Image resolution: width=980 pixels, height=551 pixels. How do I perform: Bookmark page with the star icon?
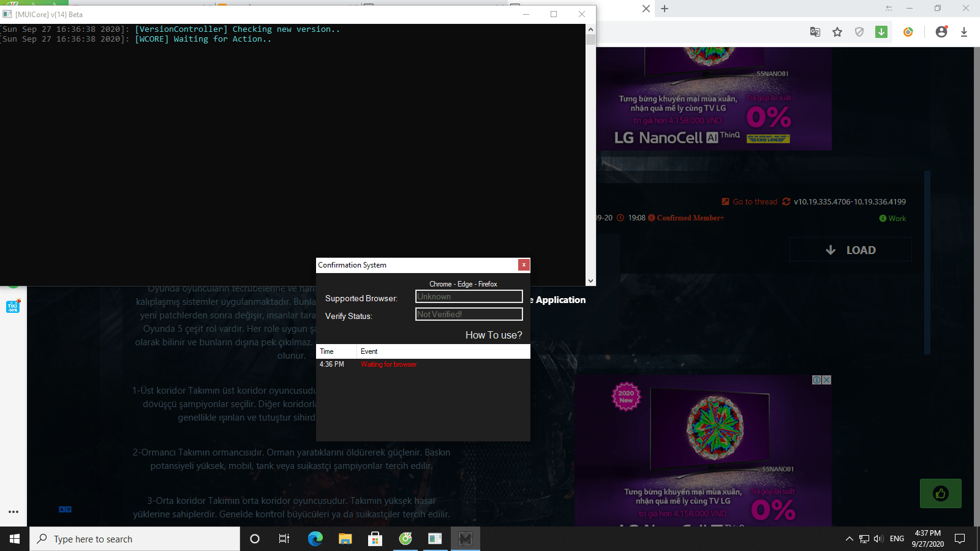837,32
